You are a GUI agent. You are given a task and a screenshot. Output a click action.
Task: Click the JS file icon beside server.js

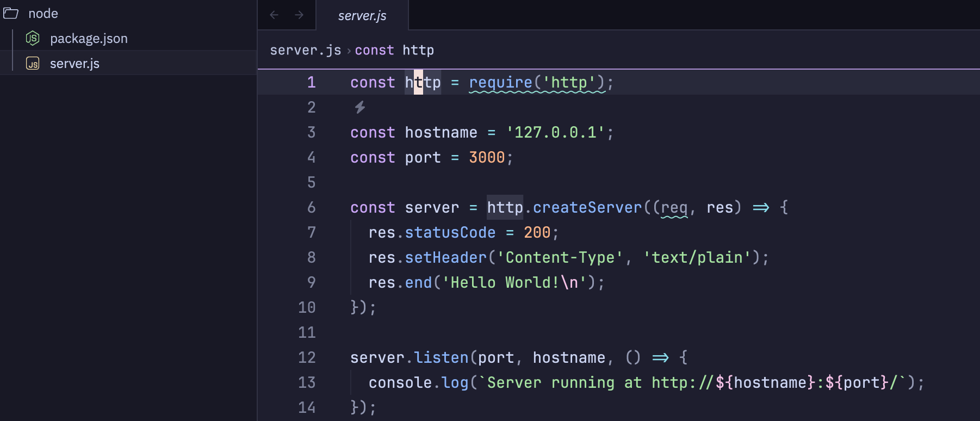(33, 64)
